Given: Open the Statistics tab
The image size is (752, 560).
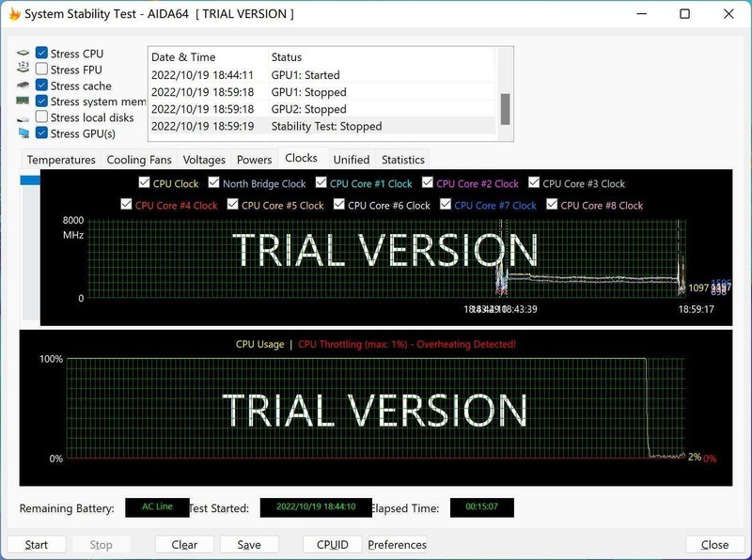Looking at the screenshot, I should (x=403, y=160).
